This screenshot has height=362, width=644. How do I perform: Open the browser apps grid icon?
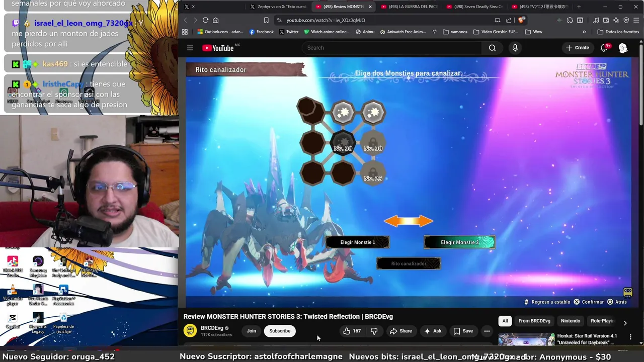[x=185, y=32]
